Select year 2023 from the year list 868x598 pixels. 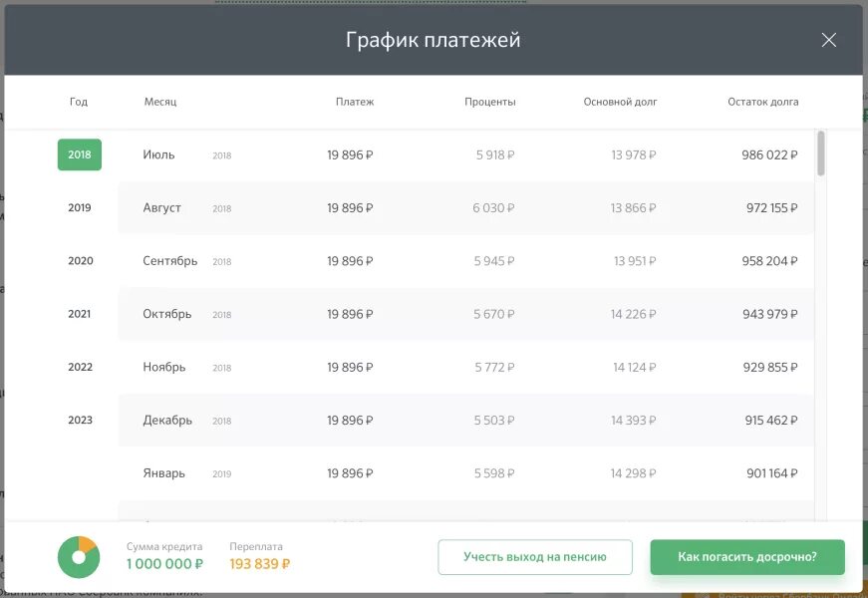(x=79, y=420)
